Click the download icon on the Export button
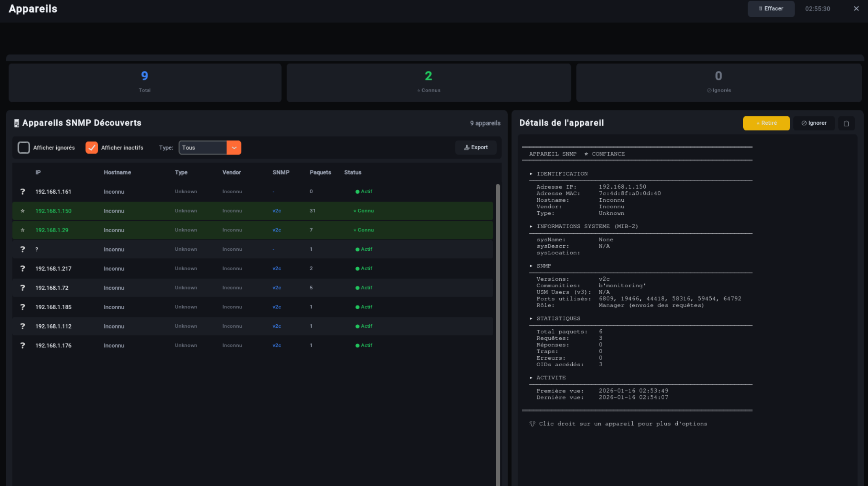 coord(466,147)
